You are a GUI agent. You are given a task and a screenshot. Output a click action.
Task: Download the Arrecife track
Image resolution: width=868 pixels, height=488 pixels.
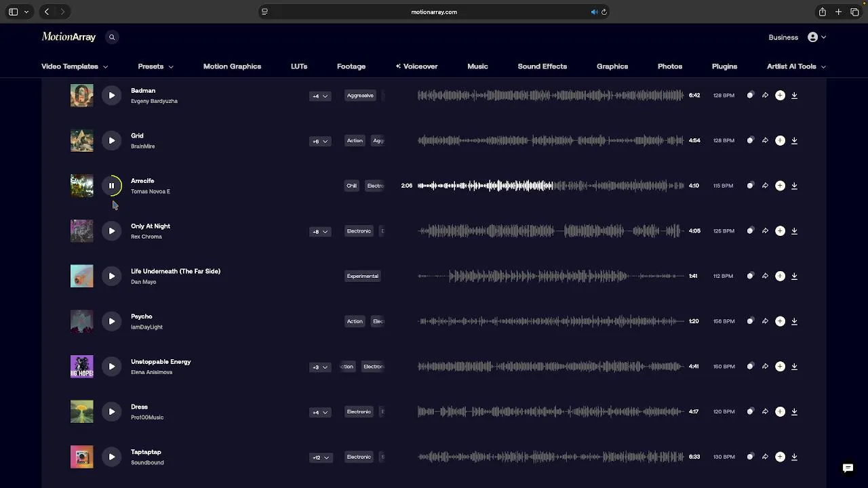(x=794, y=186)
